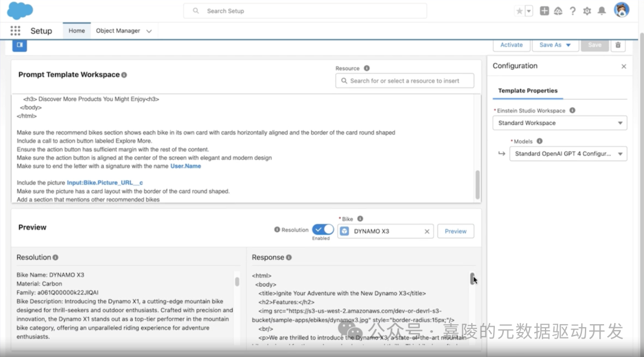The width and height of the screenshot is (644, 357).
Task: Click the "<h2>Features:</h2>" response line
Action: 286,302
